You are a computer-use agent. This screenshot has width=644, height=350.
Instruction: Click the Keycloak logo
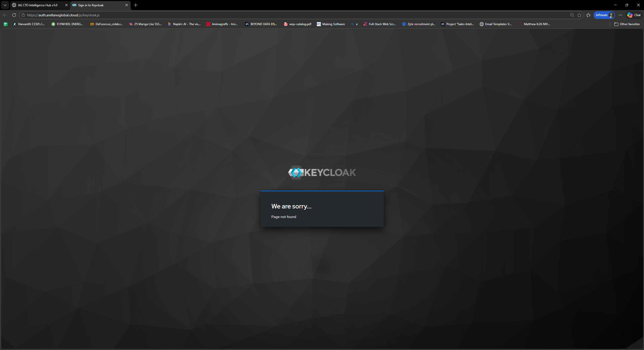coord(322,172)
